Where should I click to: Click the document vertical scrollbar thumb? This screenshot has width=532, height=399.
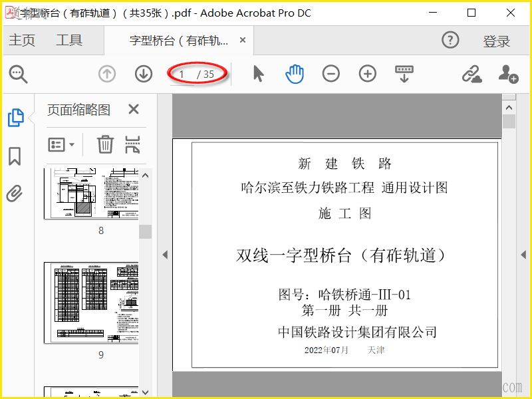click(509, 122)
